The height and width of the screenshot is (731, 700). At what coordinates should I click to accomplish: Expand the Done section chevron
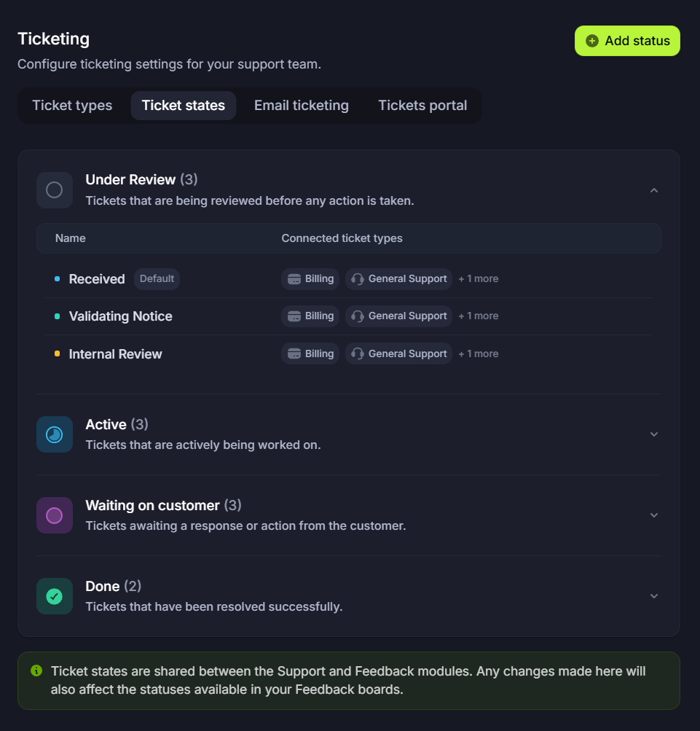point(654,596)
